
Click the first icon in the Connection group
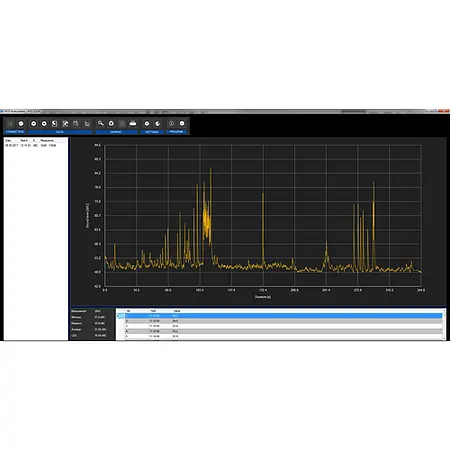click(10, 124)
